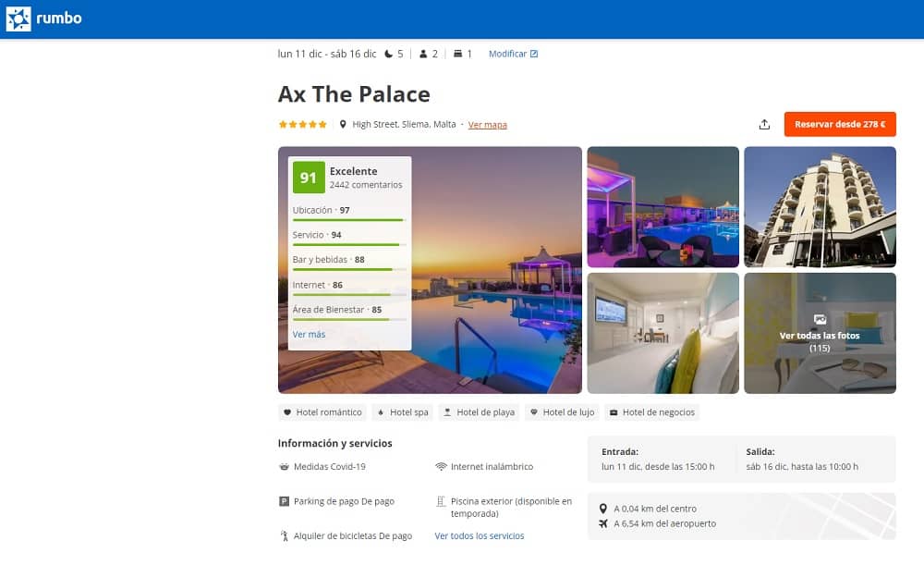
Task: Select the Hotel de negocios tag
Action: 651,412
